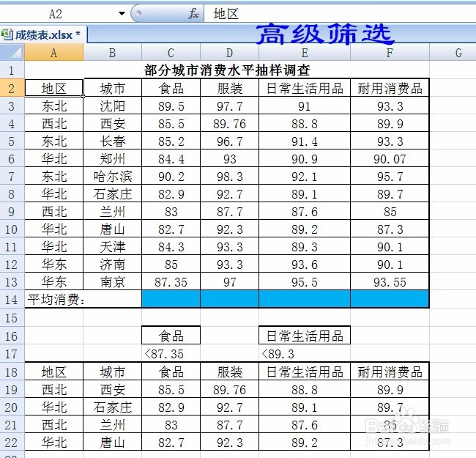The width and height of the screenshot is (476, 458).
Task: Select cell 石家庄 in row 8
Action: (112, 194)
